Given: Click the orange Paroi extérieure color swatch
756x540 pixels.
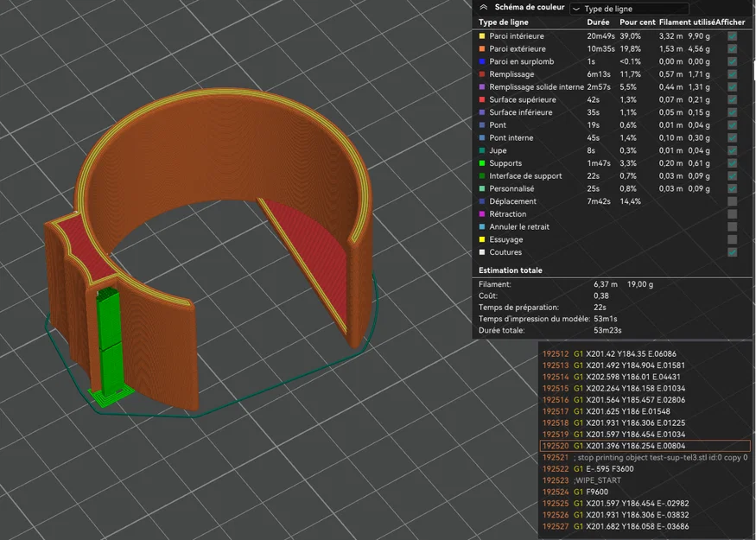Looking at the screenshot, I should pyautogui.click(x=481, y=48).
